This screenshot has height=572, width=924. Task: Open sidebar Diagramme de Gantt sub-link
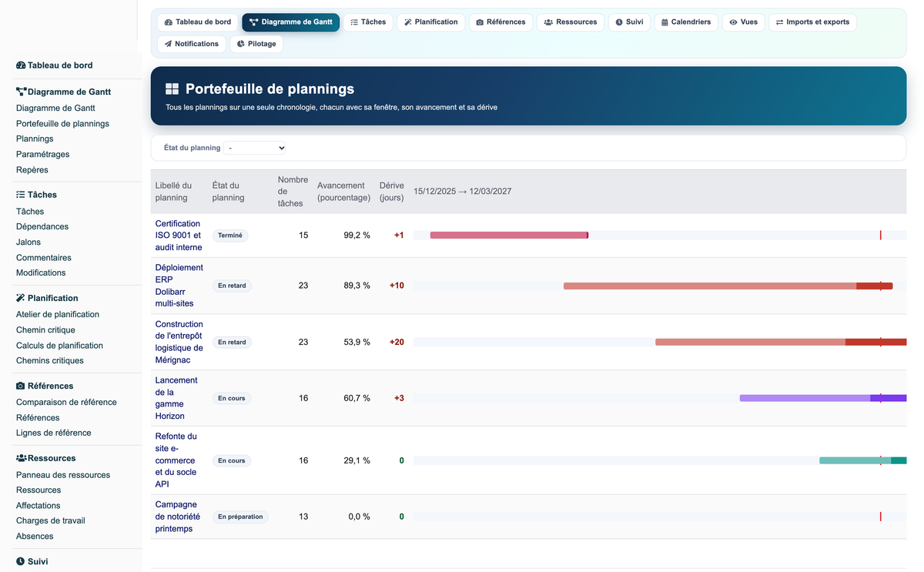pyautogui.click(x=55, y=109)
